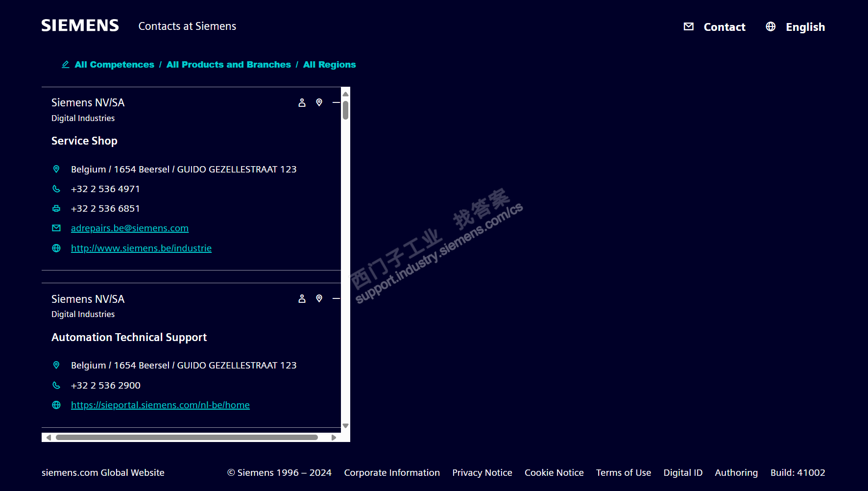This screenshot has width=868, height=491.
Task: Open the English language selector
Action: (x=805, y=27)
